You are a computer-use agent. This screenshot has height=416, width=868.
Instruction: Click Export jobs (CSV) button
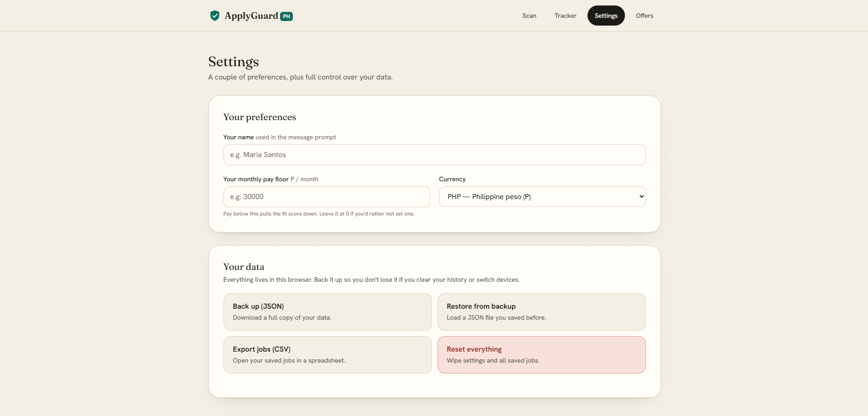tap(327, 355)
